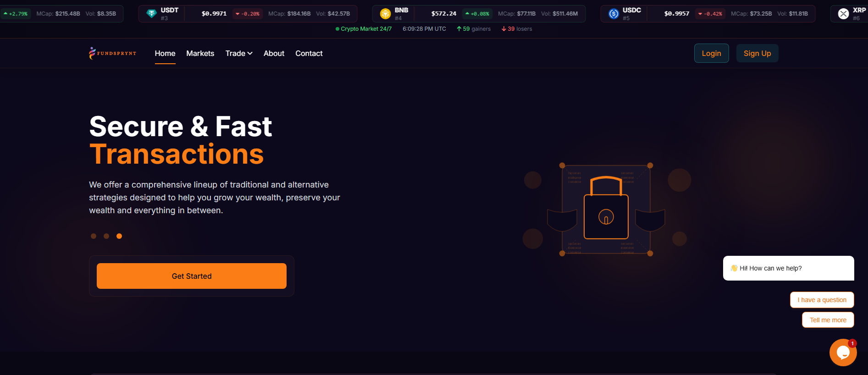
Task: Expand the Trade dropdown menu
Action: click(x=239, y=53)
